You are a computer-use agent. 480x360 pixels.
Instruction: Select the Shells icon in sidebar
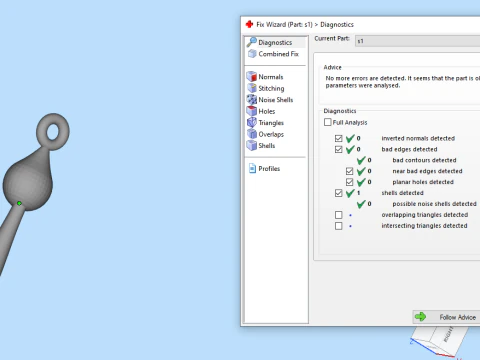252,145
